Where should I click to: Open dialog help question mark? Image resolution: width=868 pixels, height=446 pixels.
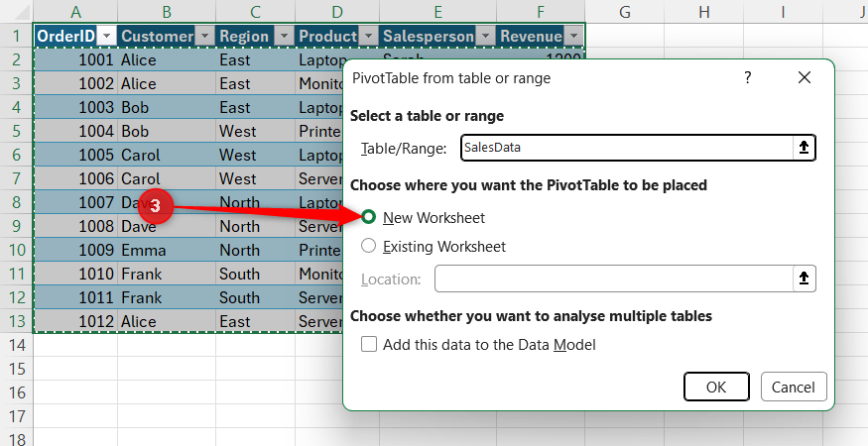(747, 77)
